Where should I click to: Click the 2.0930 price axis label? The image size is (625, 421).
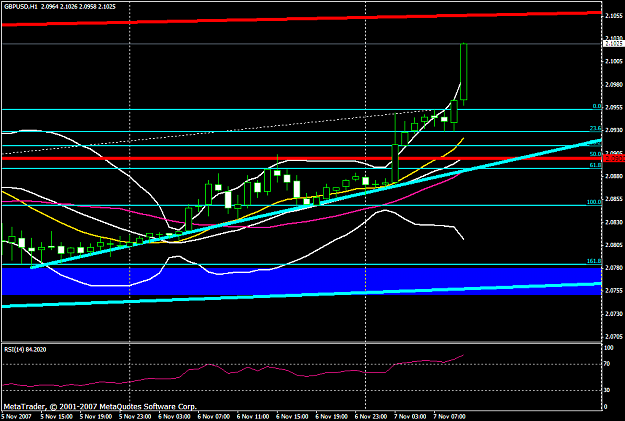tap(614, 130)
